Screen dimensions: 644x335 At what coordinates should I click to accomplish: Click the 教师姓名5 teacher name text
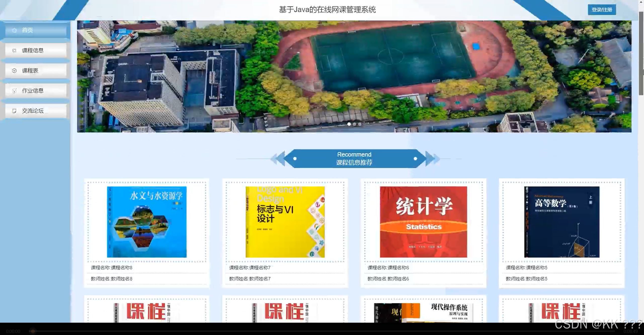click(x=527, y=279)
